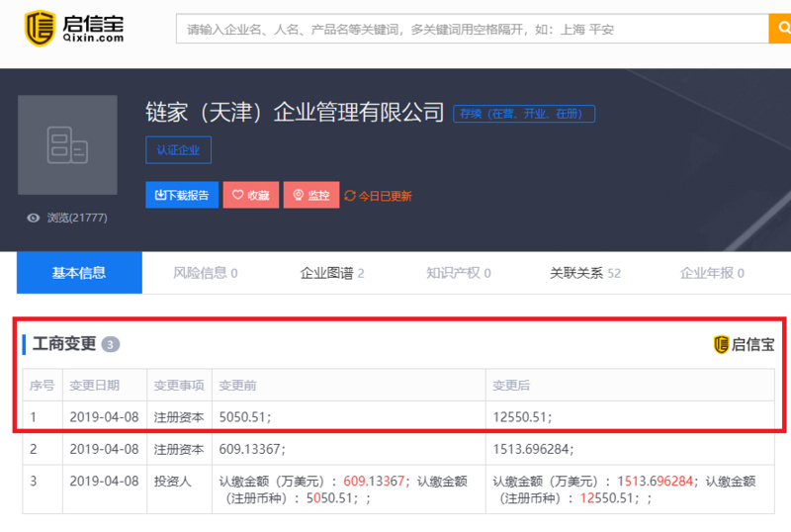Switch to the 关联关系 tab
This screenshot has width=791, height=532.
coord(585,273)
